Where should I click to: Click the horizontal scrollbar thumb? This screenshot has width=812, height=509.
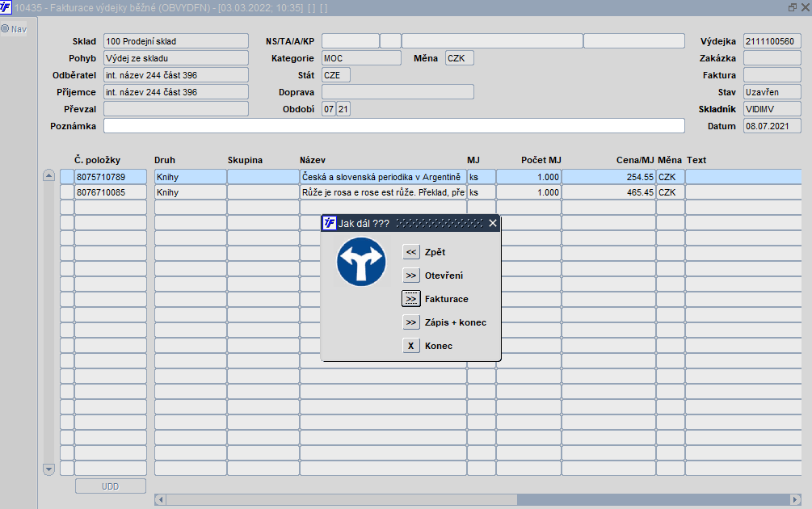[342, 499]
